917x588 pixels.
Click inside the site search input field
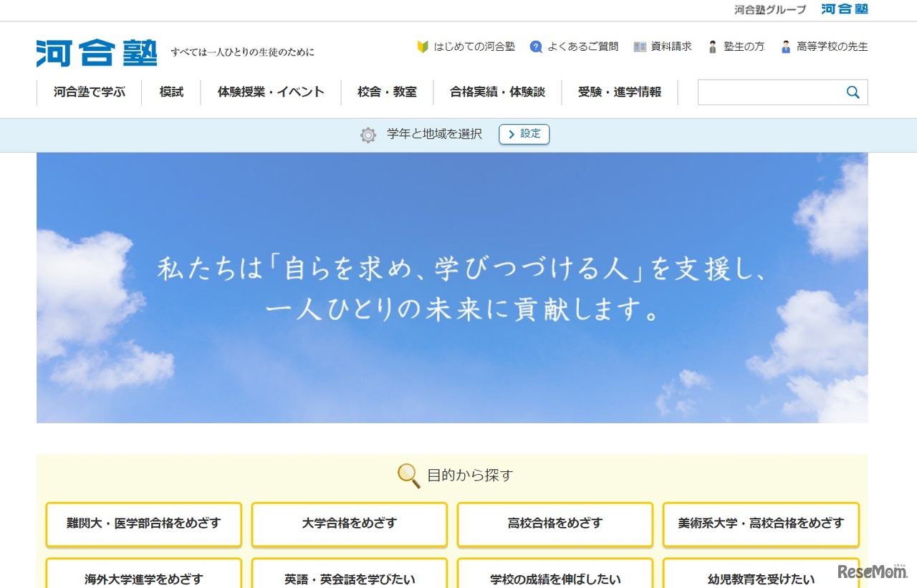(x=774, y=92)
